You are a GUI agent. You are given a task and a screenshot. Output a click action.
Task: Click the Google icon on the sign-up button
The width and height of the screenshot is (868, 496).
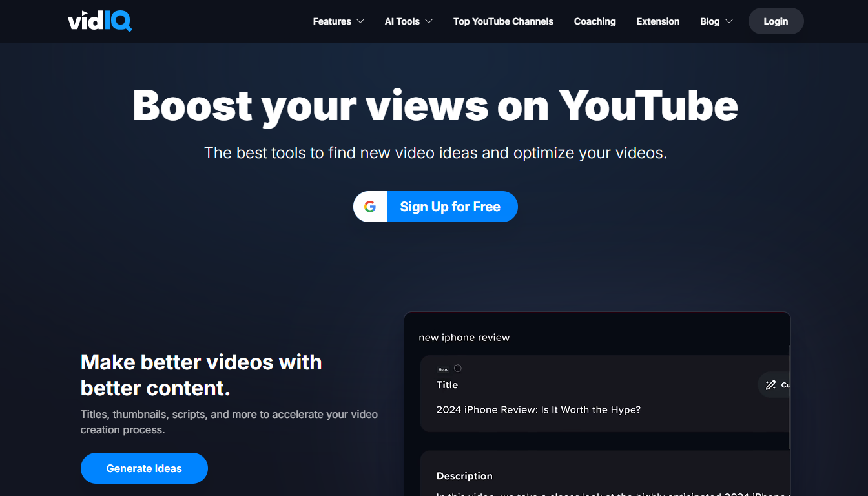tap(370, 207)
